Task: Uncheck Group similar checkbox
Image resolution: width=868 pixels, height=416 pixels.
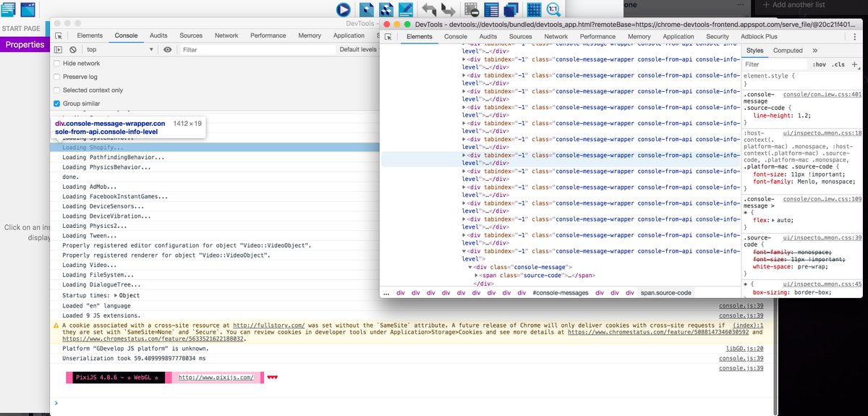Action: [x=57, y=103]
